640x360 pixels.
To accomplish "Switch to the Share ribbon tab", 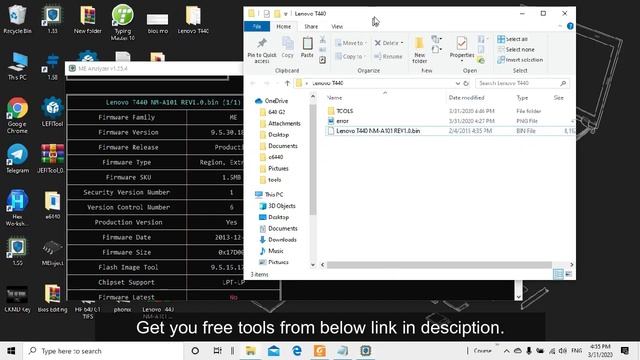I will coord(311,27).
